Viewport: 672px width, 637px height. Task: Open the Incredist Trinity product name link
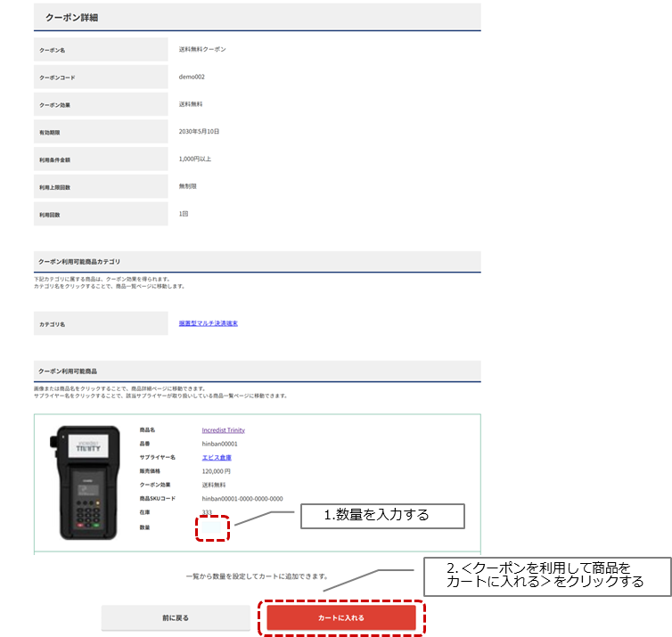pyautogui.click(x=223, y=430)
